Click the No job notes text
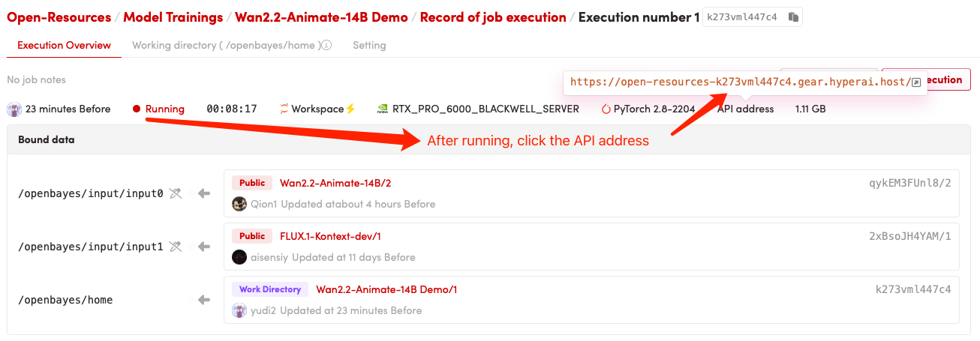This screenshot has height=341, width=980. click(x=36, y=79)
